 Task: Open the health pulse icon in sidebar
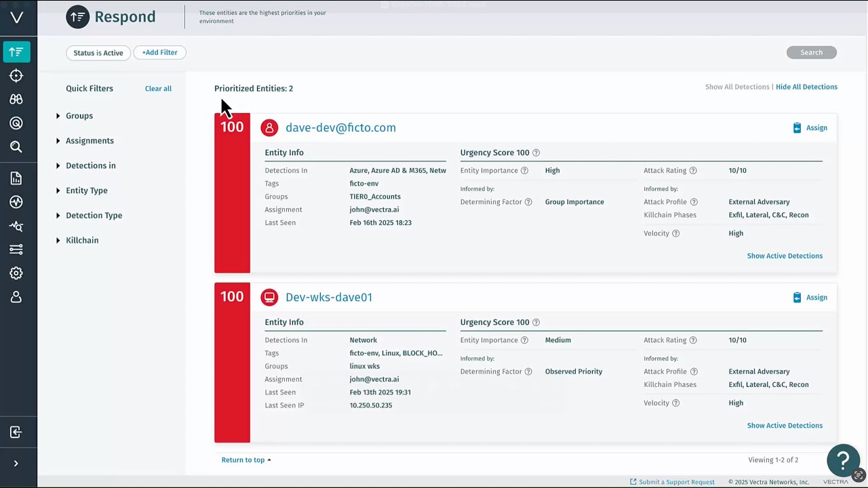click(16, 202)
